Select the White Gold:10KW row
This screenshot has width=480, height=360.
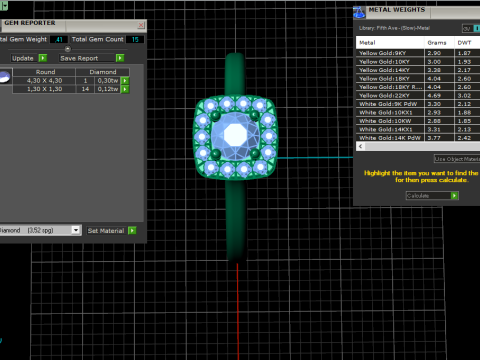pyautogui.click(x=418, y=121)
